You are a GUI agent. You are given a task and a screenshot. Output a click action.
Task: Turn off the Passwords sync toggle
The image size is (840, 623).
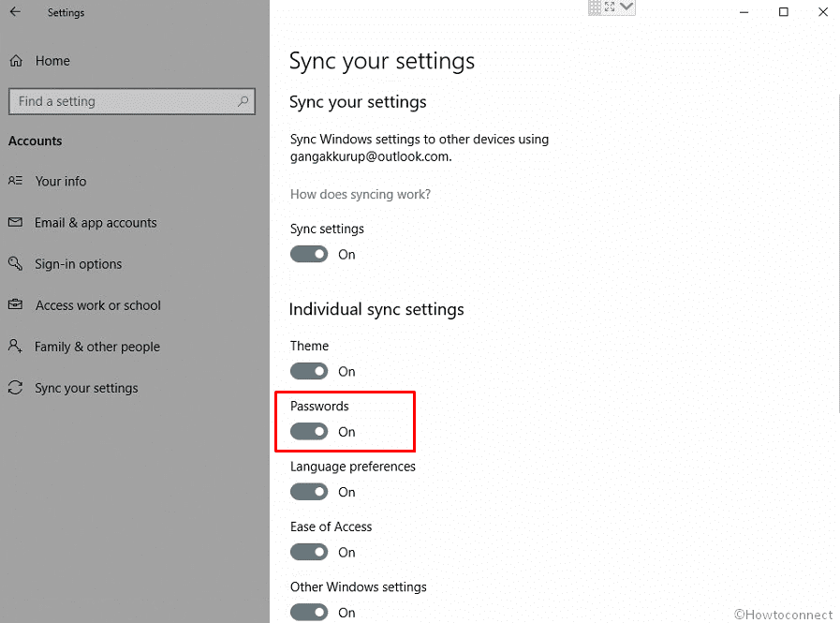[x=309, y=431]
